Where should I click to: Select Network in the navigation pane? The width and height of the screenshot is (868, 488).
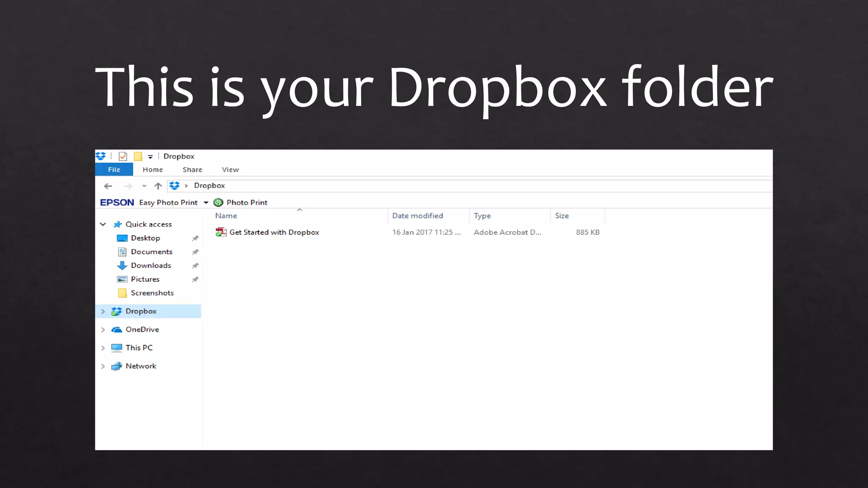point(141,366)
